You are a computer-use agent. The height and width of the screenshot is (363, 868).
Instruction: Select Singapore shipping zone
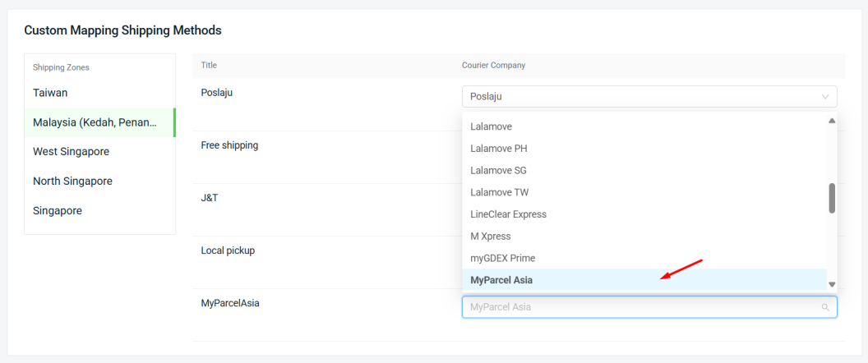point(58,210)
